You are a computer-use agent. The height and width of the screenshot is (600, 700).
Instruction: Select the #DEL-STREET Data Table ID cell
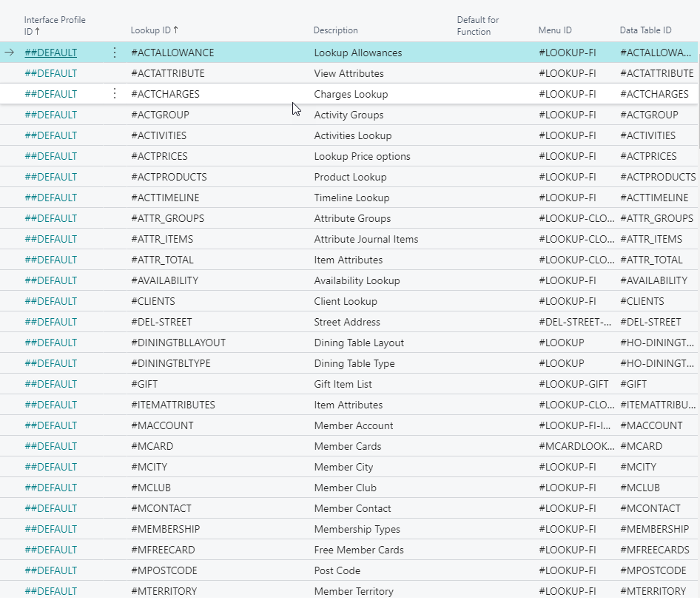click(x=650, y=322)
